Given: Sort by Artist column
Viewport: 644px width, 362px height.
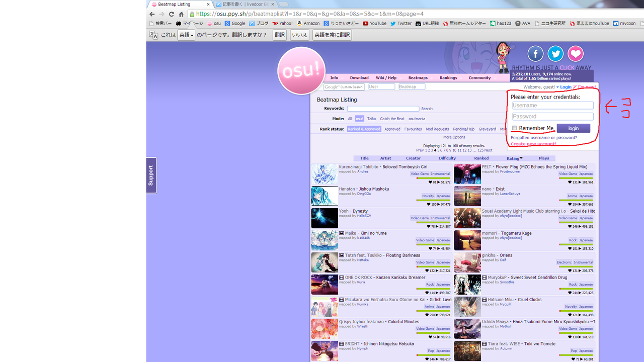Looking at the screenshot, I should (x=385, y=158).
